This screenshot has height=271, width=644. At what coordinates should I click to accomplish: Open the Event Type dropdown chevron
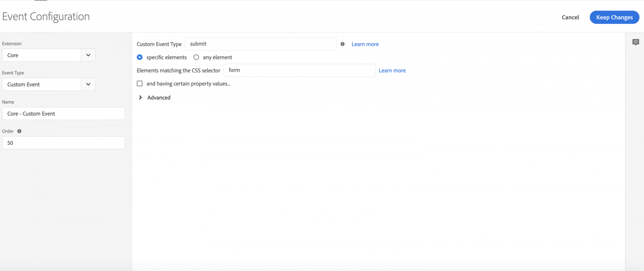88,84
